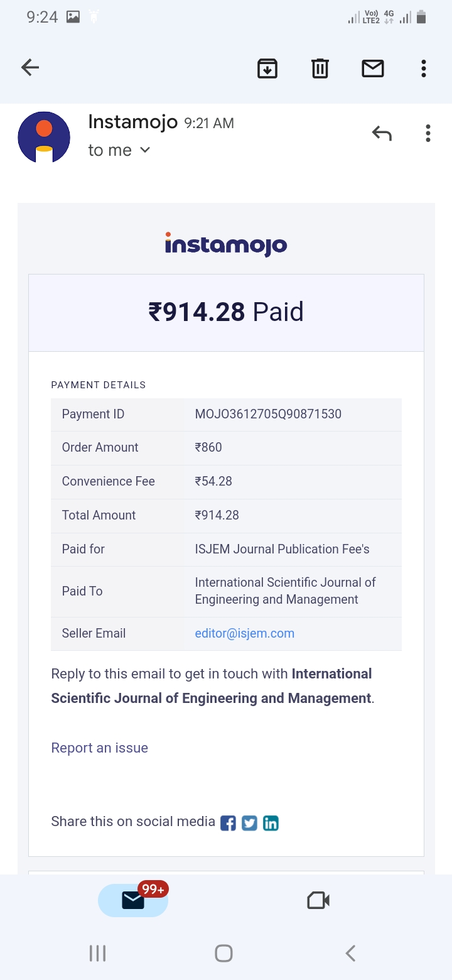
Task: Tap the Instamojo logo in email
Action: 226,244
